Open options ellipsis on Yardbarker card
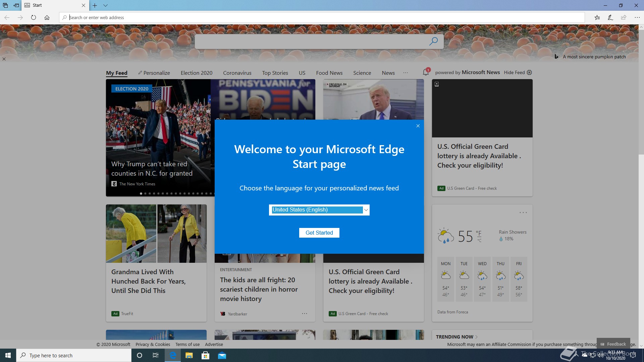The width and height of the screenshot is (644, 362). [305, 314]
